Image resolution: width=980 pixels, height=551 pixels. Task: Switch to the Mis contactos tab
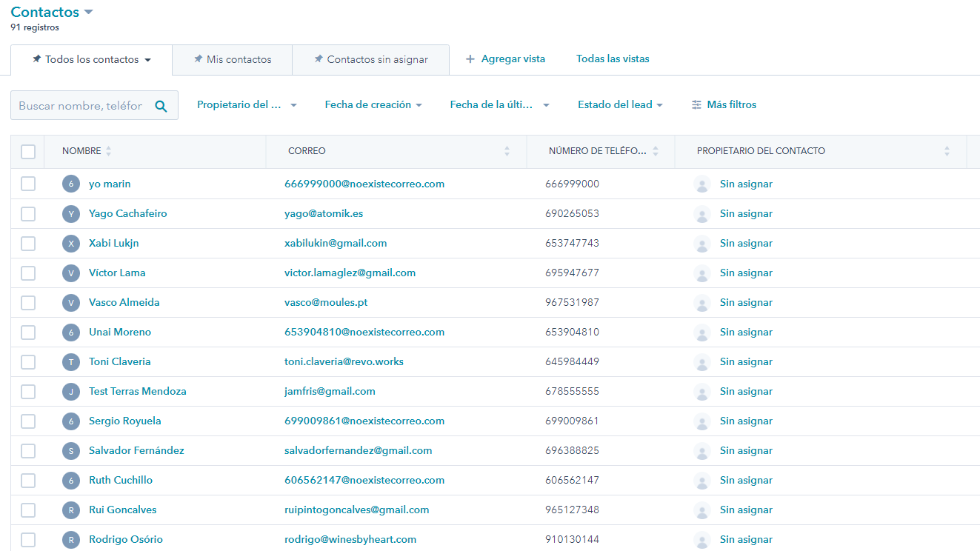(233, 59)
